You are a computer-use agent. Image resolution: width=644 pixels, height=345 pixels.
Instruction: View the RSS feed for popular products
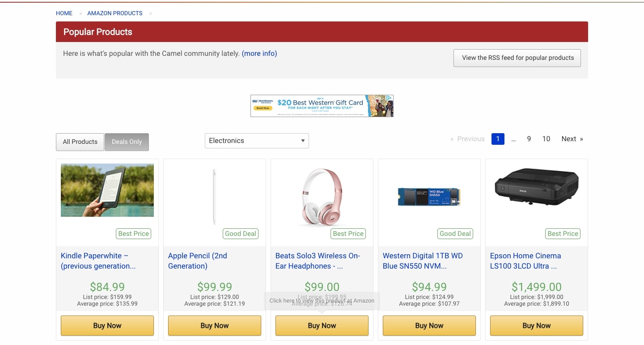517,58
